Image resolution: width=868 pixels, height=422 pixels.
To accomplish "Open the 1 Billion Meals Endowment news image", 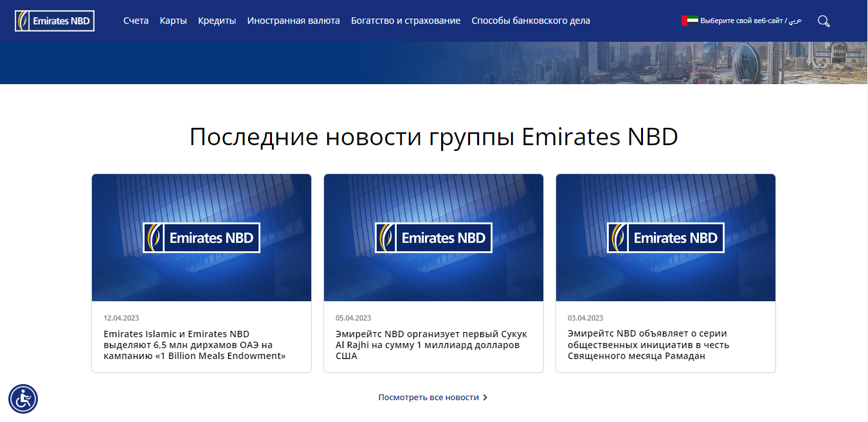I will pyautogui.click(x=201, y=238).
